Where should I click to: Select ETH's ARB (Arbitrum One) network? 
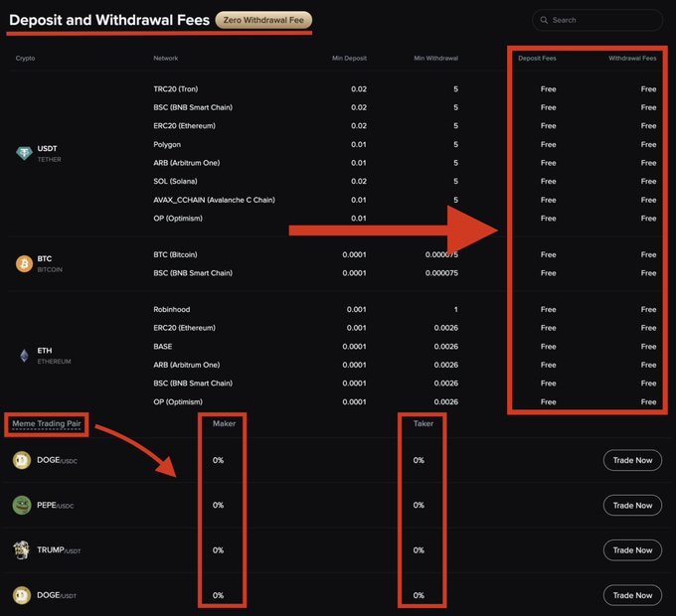tap(187, 366)
